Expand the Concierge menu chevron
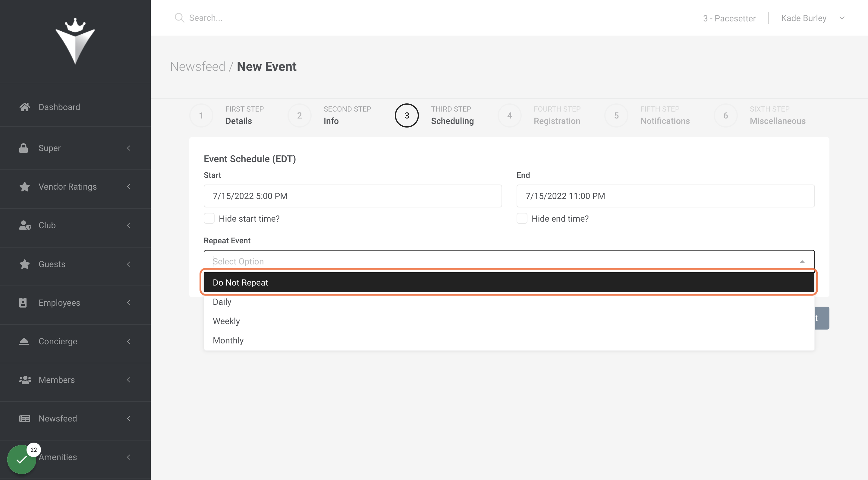 tap(128, 341)
